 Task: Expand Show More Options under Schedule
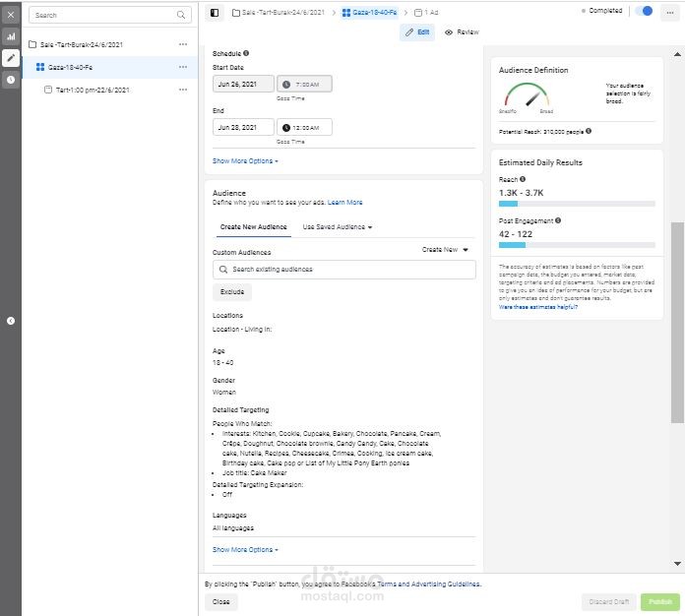click(x=245, y=160)
